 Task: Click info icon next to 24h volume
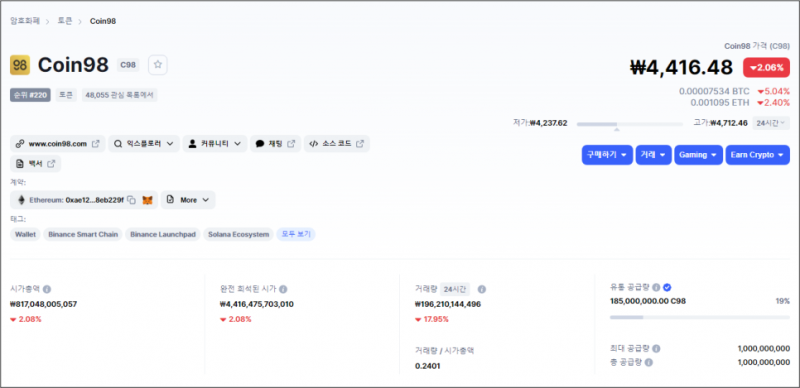(x=482, y=289)
